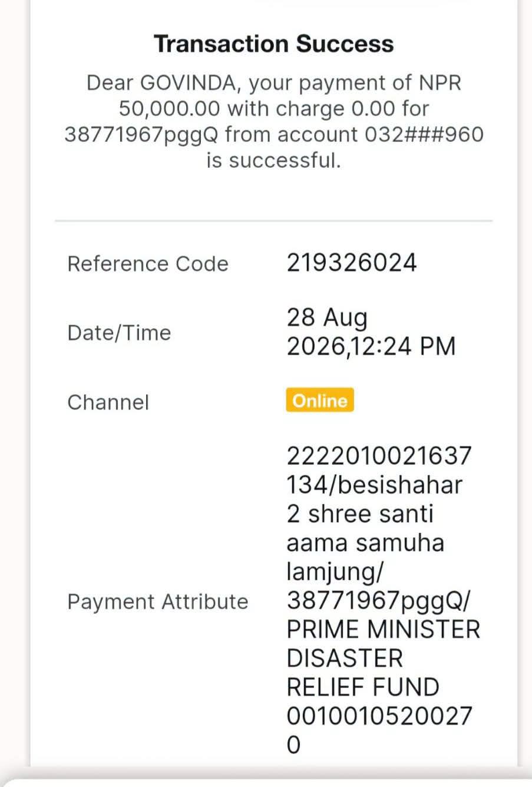532x787 pixels.
Task: Click the Transaction Success heading
Action: (274, 44)
